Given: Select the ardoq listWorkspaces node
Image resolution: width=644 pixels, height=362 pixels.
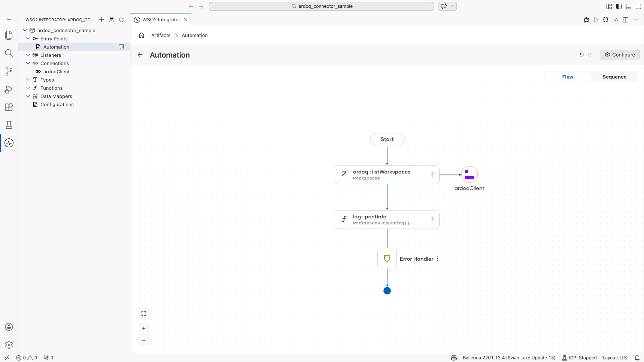Looking at the screenshot, I should pyautogui.click(x=387, y=175).
